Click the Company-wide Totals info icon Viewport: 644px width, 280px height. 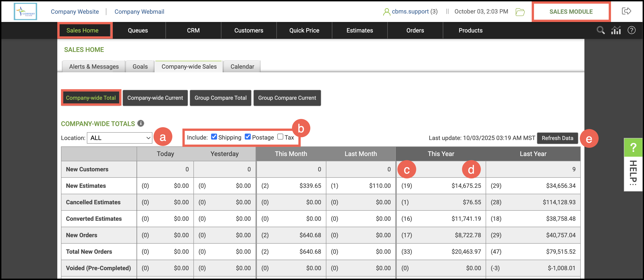141,123
